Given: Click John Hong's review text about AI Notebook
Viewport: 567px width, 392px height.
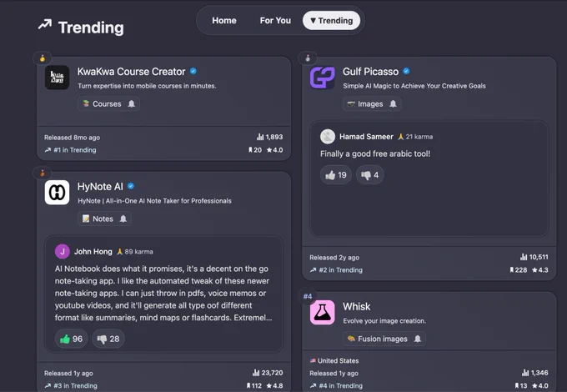Looking at the screenshot, I should [x=163, y=294].
